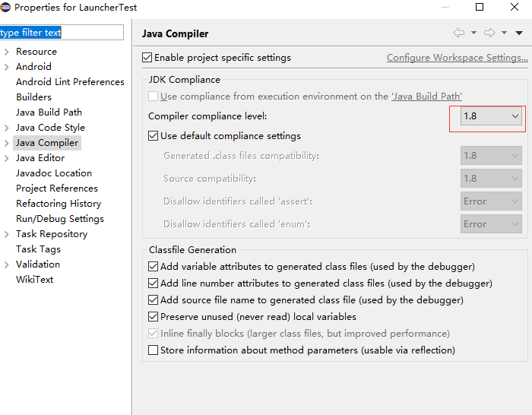This screenshot has height=415, width=532.
Task: Open the dialog view menu triangle
Action: [x=519, y=33]
